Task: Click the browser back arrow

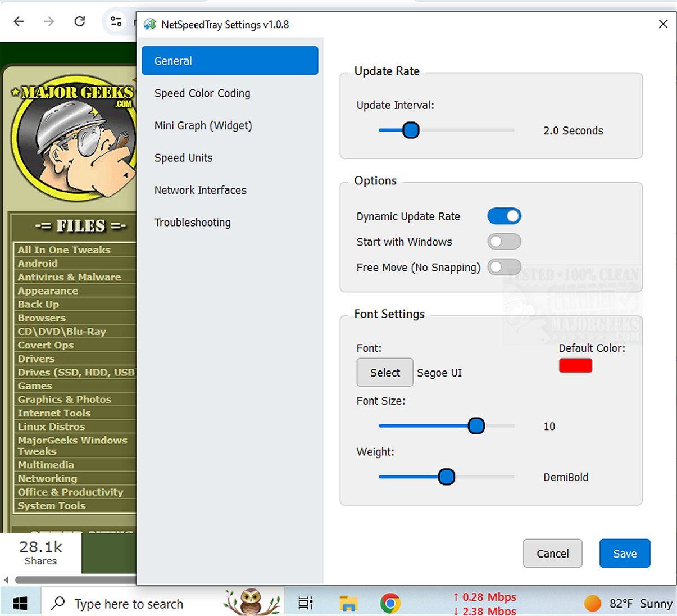Action: [x=19, y=21]
